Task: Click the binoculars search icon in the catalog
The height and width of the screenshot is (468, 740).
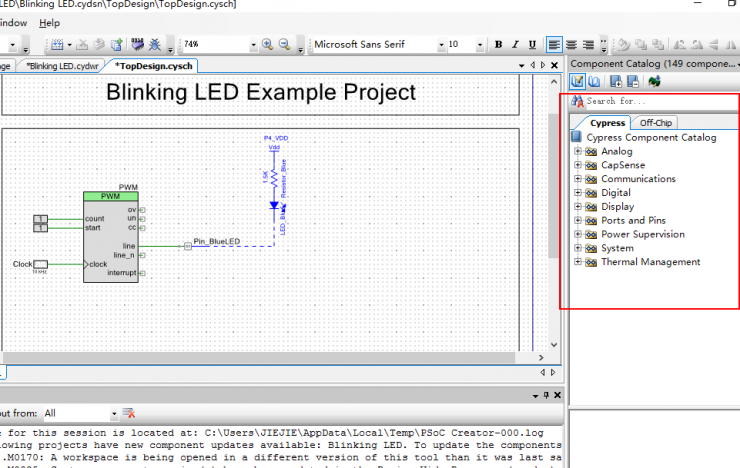Action: [x=577, y=102]
